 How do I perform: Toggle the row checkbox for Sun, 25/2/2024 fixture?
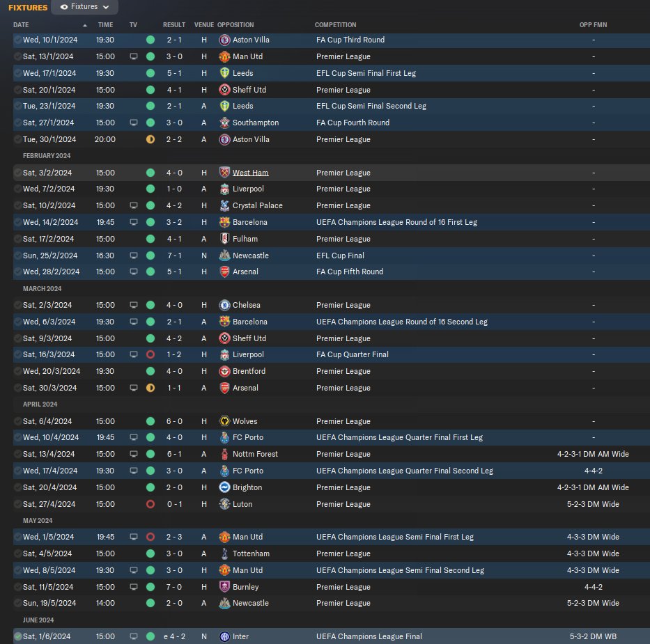click(x=18, y=256)
